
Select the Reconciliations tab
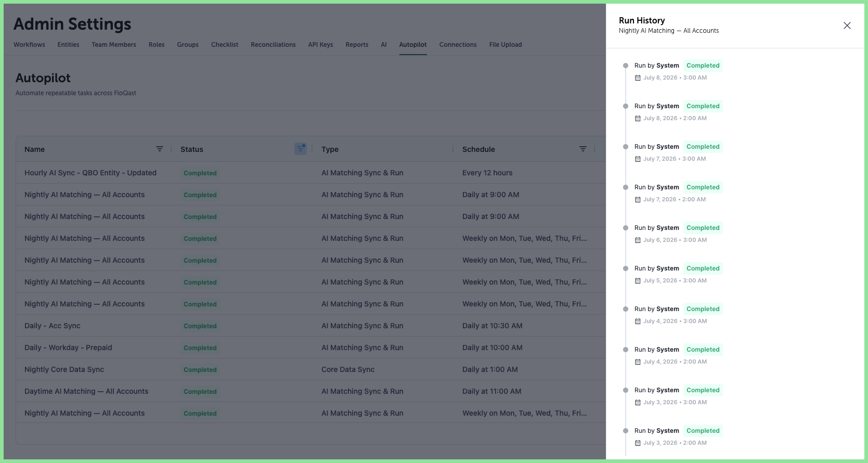(x=273, y=45)
